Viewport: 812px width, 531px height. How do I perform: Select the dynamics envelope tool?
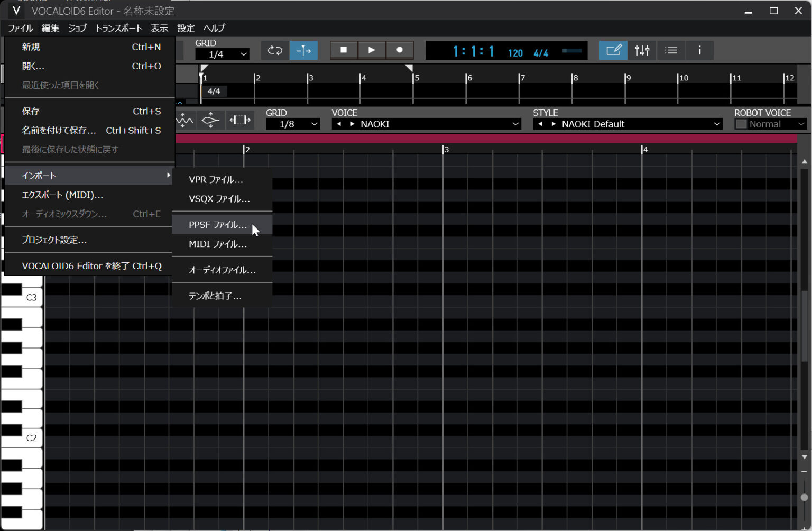210,120
